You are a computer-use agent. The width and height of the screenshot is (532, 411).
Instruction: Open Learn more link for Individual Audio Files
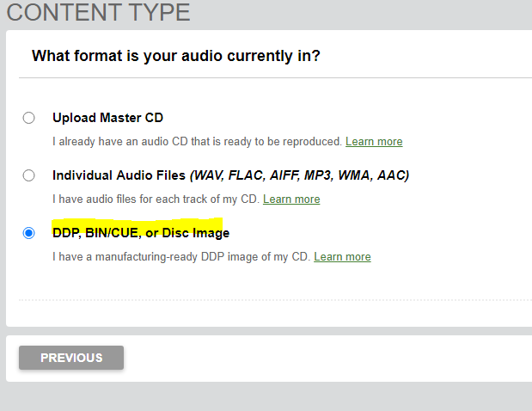click(291, 199)
